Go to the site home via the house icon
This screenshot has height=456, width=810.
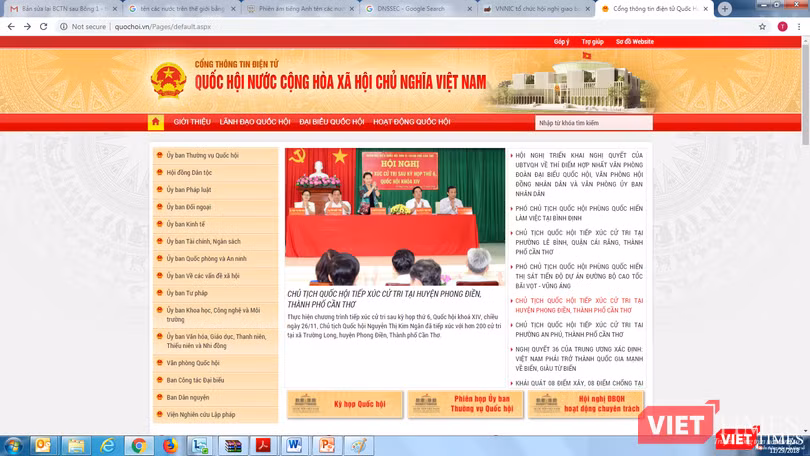155,122
